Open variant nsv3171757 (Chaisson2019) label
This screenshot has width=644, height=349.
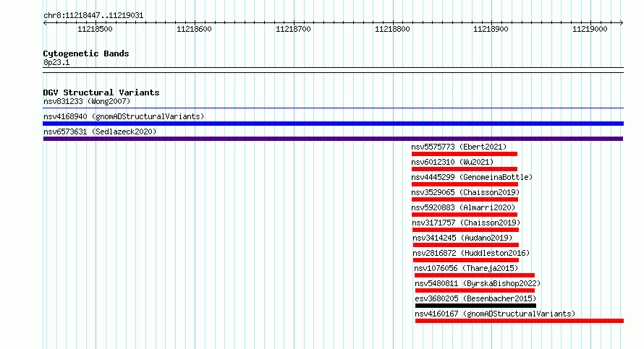tap(466, 223)
